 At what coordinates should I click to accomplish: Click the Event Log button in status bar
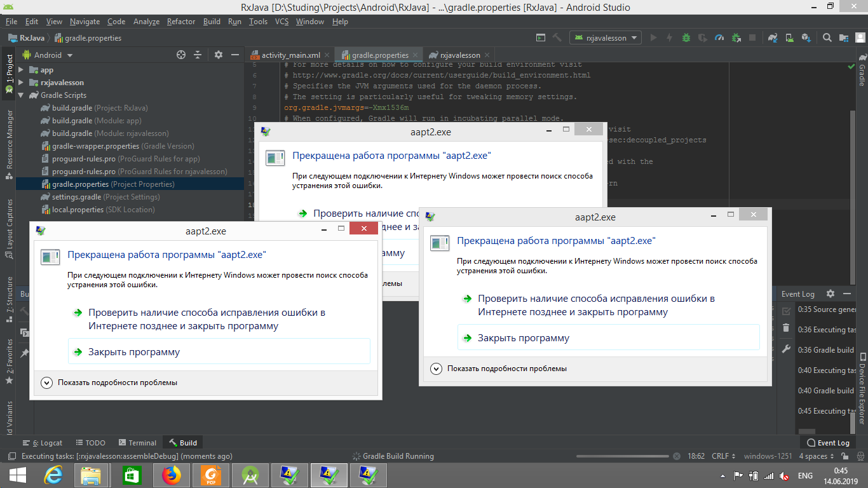tap(828, 443)
